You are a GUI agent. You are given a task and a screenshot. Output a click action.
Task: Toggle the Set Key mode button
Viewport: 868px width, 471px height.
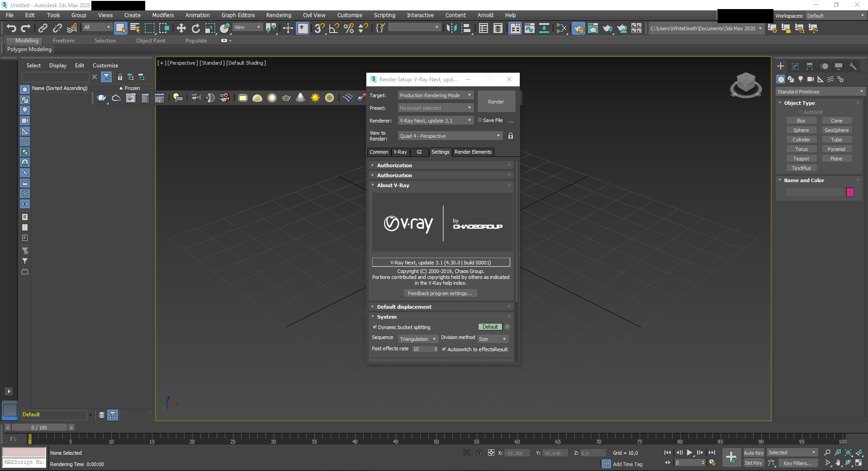754,463
